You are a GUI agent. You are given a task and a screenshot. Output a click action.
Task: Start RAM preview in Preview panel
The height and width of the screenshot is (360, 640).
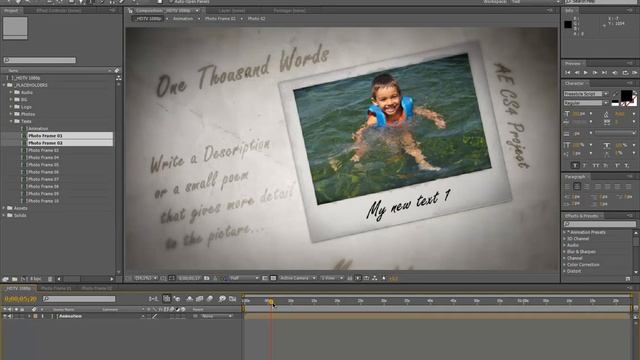(635, 73)
